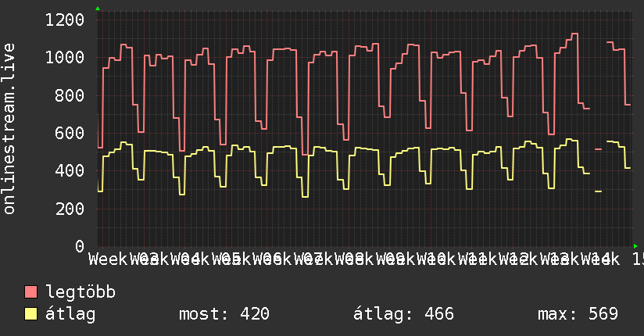644x336 pixels.
Task: Click the 0 y-axis origin label
Action: tap(79, 246)
